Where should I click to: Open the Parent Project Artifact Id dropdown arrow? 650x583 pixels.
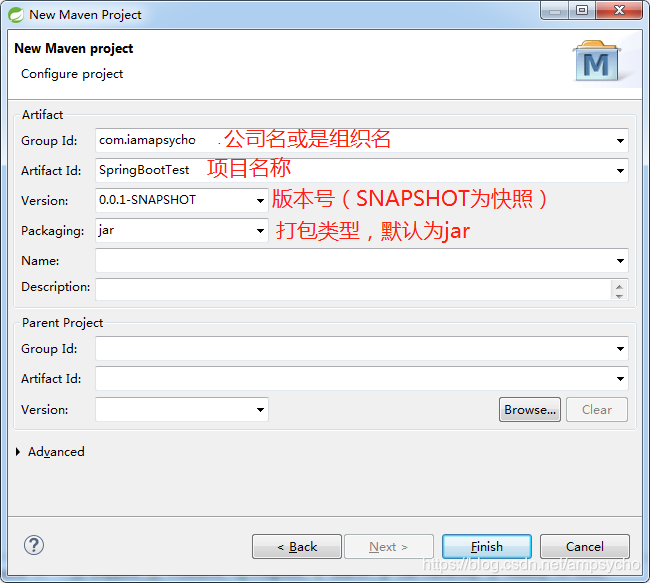pos(620,379)
